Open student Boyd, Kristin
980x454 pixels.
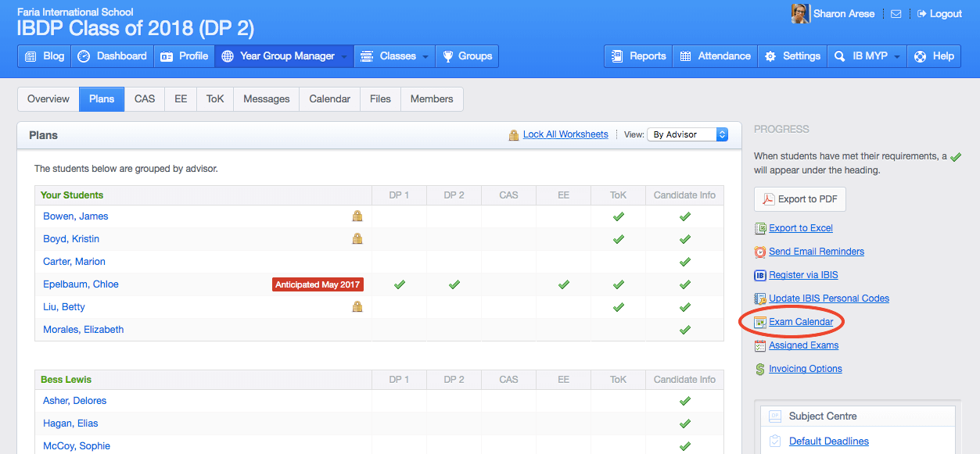pyautogui.click(x=71, y=239)
